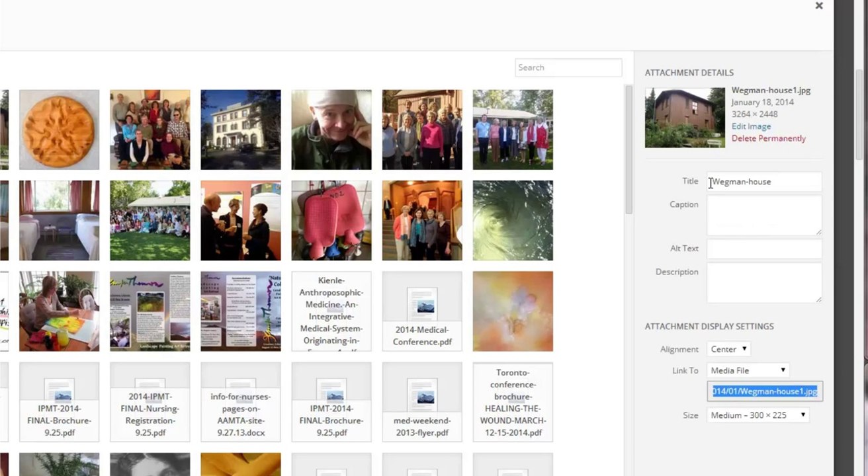
Task: Select group photo beside the white tent
Action: (x=513, y=130)
